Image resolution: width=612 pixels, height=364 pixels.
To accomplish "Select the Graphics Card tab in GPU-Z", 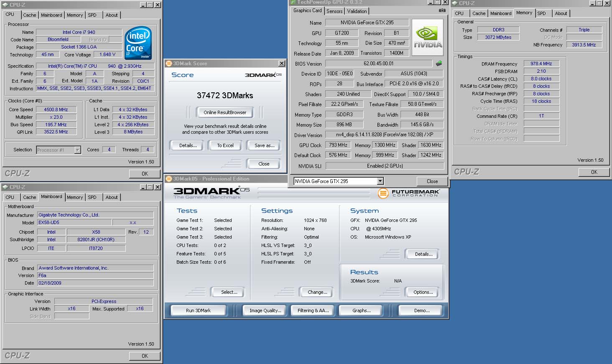I will coord(308,10).
